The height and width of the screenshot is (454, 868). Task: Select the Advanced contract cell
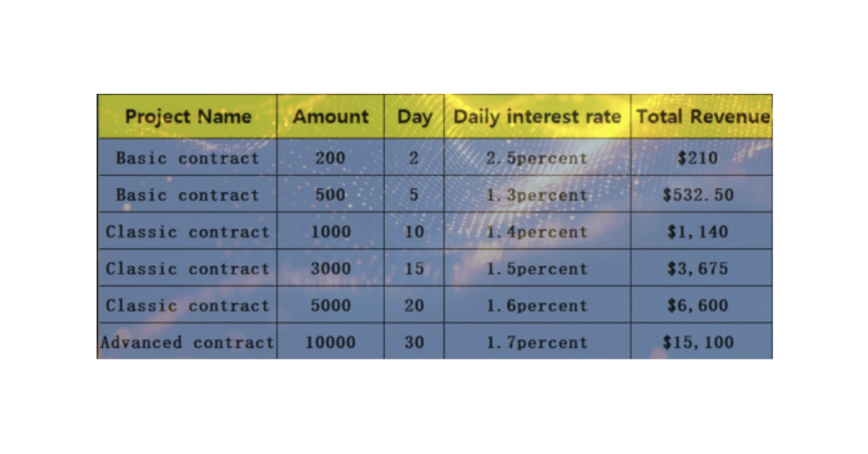click(x=187, y=341)
